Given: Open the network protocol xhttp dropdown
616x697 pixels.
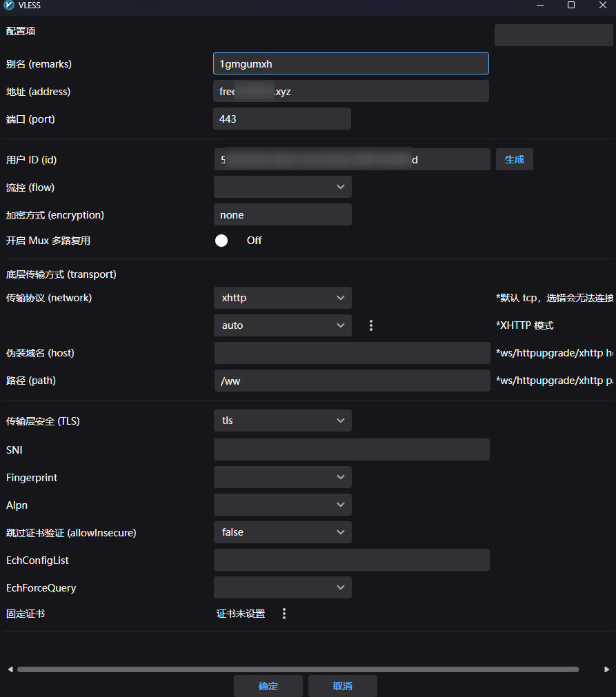Looking at the screenshot, I should (283, 298).
